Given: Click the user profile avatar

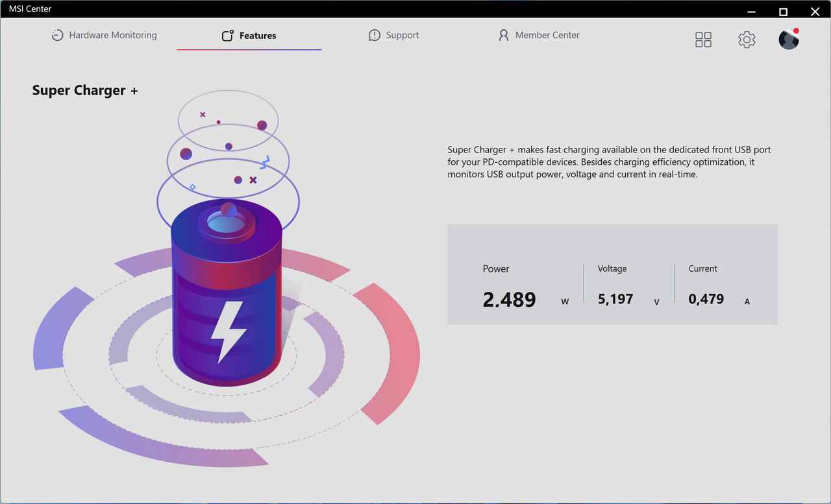Looking at the screenshot, I should coord(788,40).
